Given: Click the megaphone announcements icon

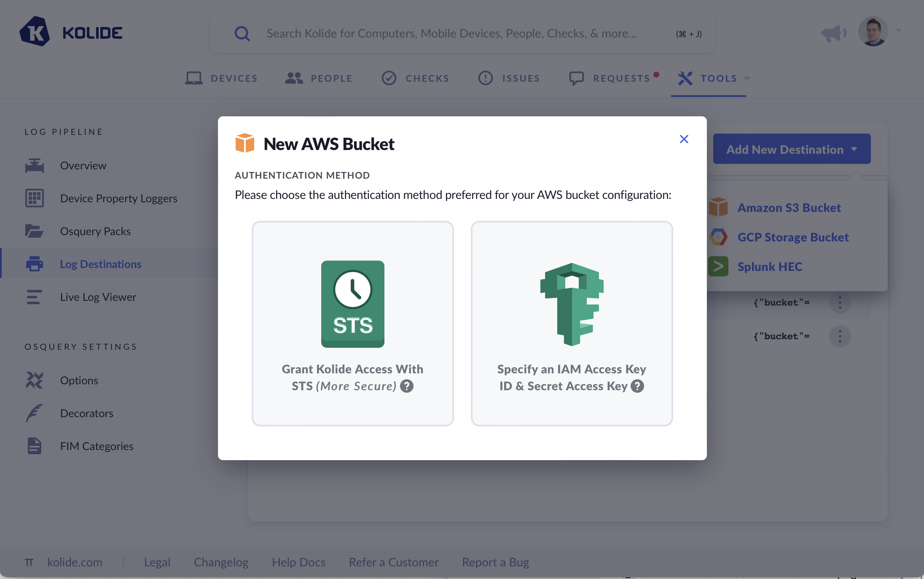Looking at the screenshot, I should tap(833, 33).
